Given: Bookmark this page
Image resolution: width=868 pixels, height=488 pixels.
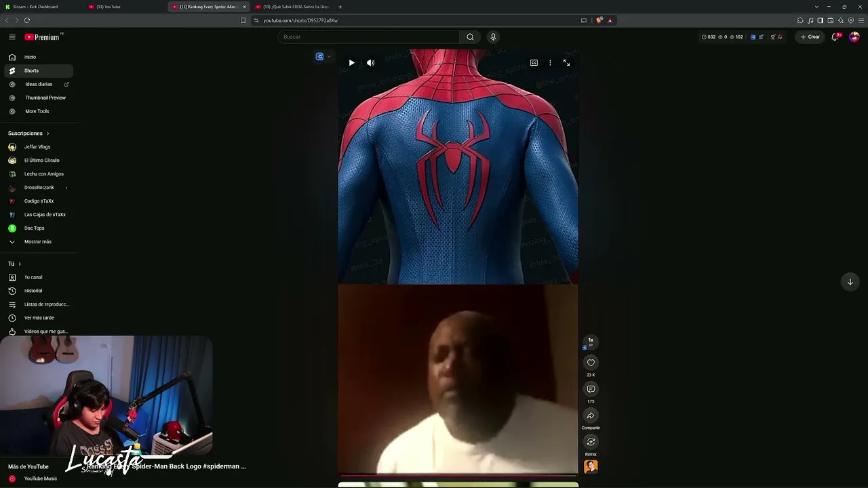Looking at the screenshot, I should [243, 20].
